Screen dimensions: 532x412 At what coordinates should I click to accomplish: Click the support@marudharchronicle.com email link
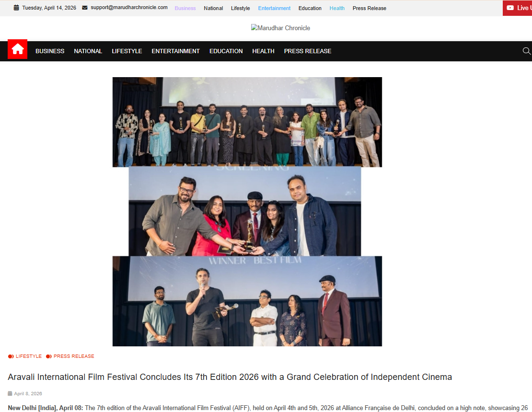[129, 8]
